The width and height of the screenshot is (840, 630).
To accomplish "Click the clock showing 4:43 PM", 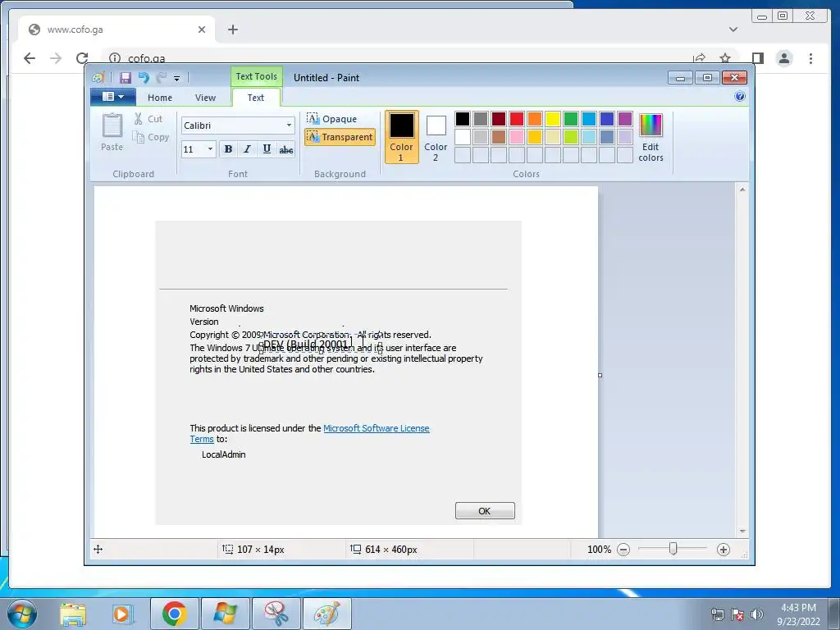I will click(x=798, y=608).
